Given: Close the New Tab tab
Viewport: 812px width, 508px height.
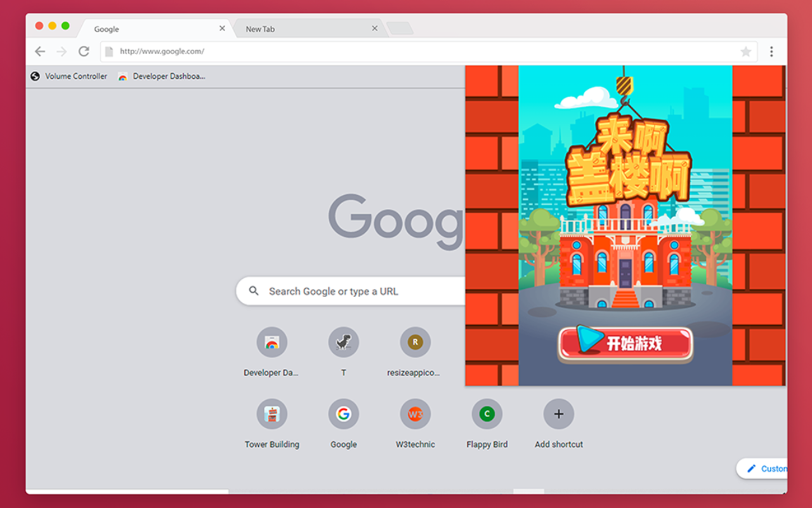Looking at the screenshot, I should (375, 29).
